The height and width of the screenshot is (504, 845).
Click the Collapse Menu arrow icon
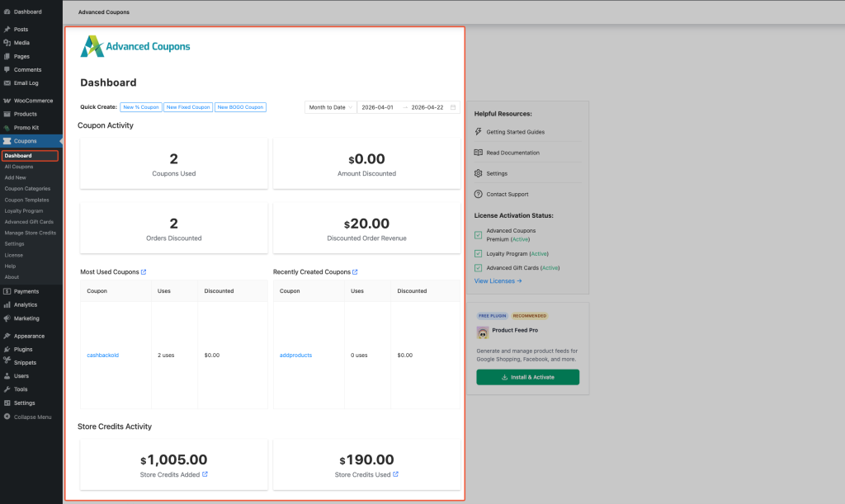(x=7, y=417)
